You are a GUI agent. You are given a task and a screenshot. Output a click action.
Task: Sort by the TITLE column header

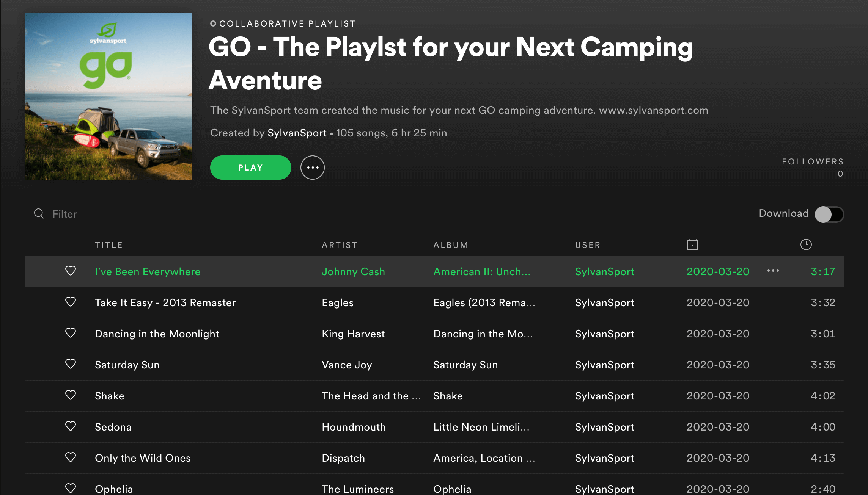coord(108,245)
